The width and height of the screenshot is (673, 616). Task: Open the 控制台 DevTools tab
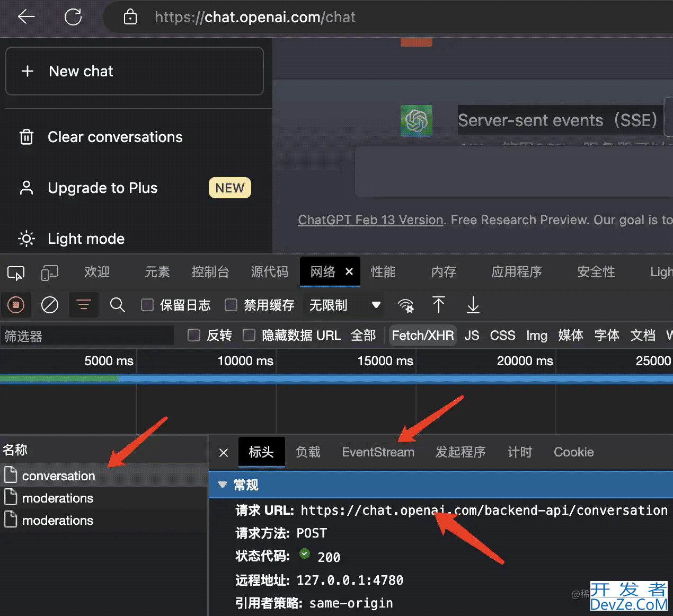(210, 272)
